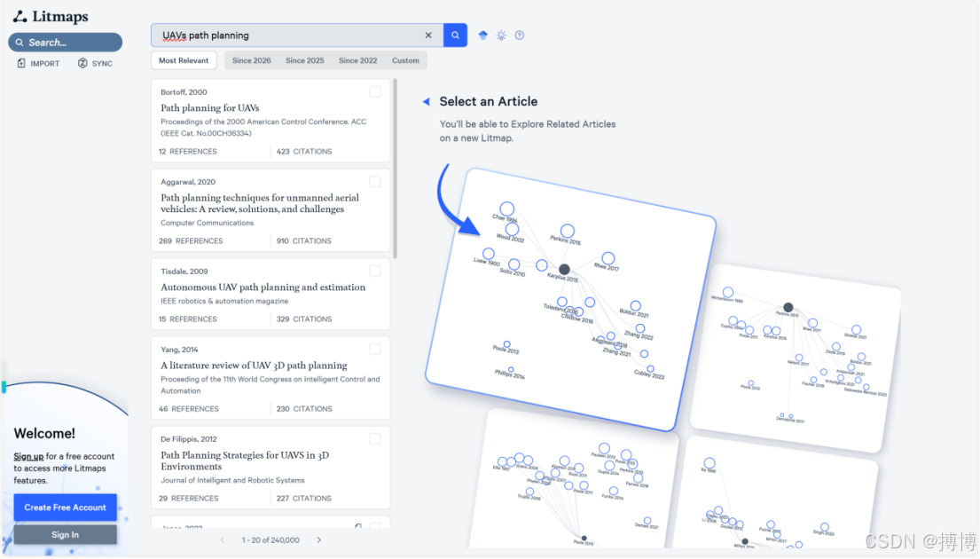Viewport: 980px width, 559px height.
Task: Click 29 References on De Filippis article
Action: 189,499
